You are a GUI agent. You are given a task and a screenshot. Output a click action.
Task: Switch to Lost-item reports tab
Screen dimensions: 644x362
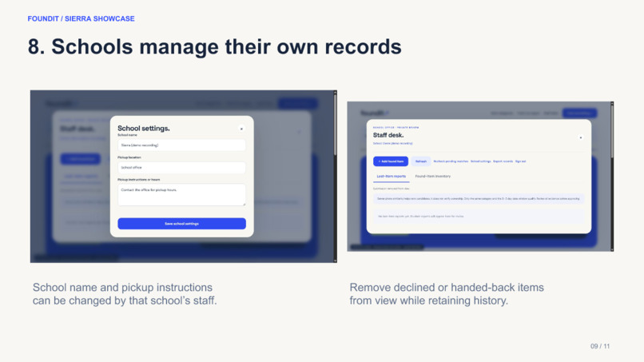(391, 177)
